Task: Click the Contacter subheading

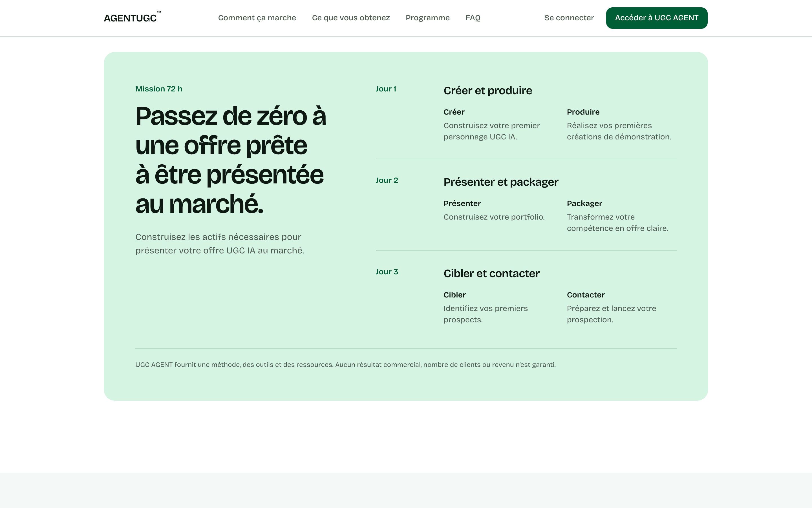Action: 586,295
